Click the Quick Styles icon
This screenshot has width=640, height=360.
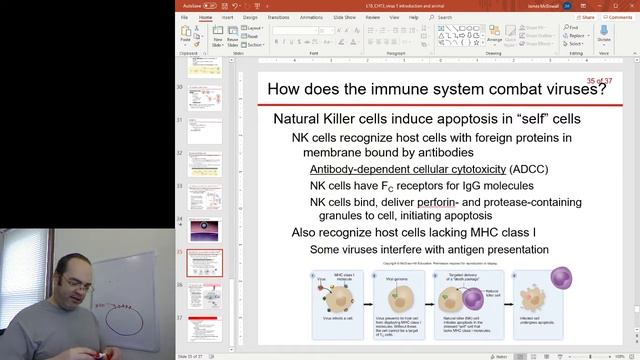pyautogui.click(x=510, y=36)
